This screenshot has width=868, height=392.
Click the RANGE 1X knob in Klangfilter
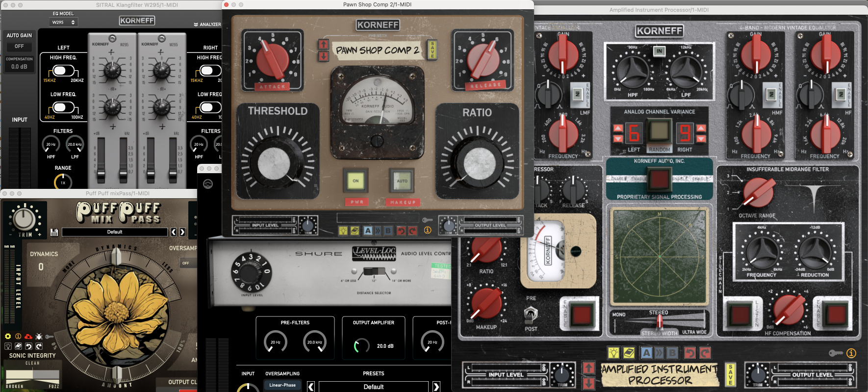click(63, 182)
